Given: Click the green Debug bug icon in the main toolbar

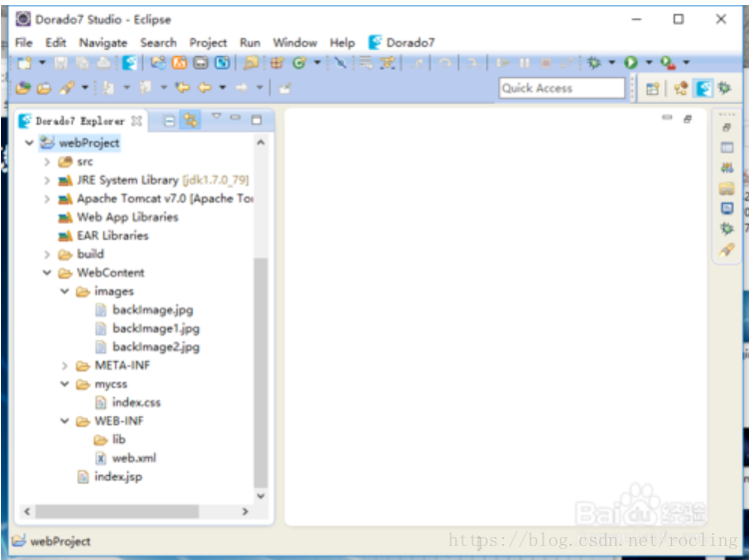Looking at the screenshot, I should 594,63.
